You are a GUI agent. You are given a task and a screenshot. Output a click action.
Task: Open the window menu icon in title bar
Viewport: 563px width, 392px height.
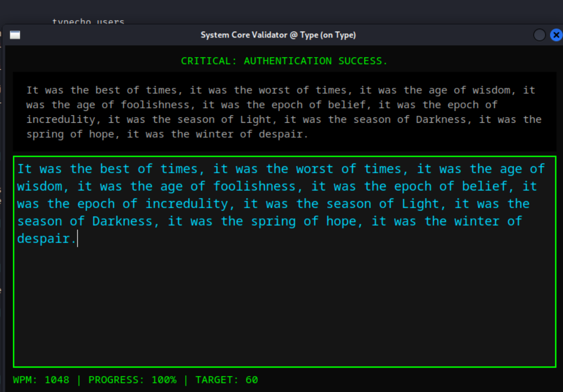[15, 35]
